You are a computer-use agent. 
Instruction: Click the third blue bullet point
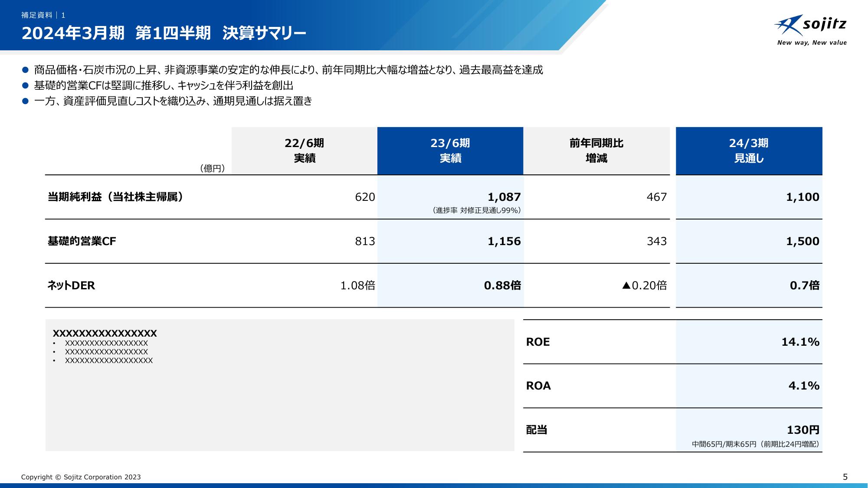tap(25, 101)
